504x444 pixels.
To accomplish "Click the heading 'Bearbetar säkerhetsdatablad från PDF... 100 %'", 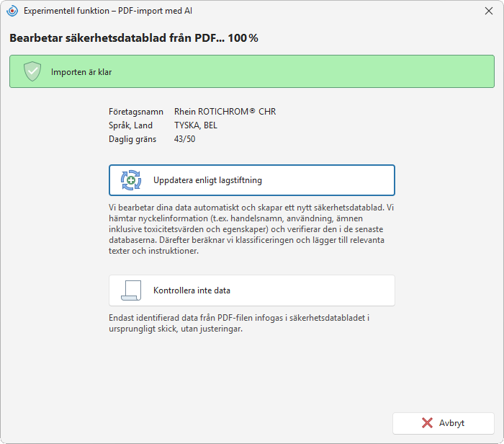I will [x=134, y=38].
